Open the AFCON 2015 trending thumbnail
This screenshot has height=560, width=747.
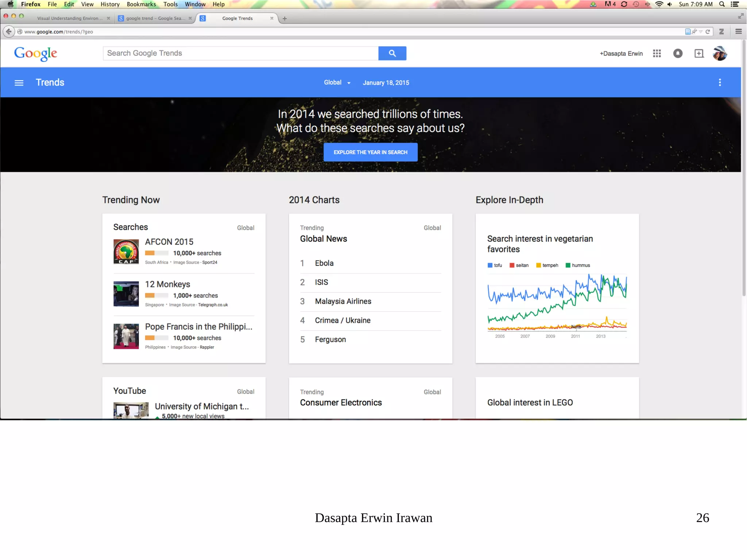click(126, 252)
